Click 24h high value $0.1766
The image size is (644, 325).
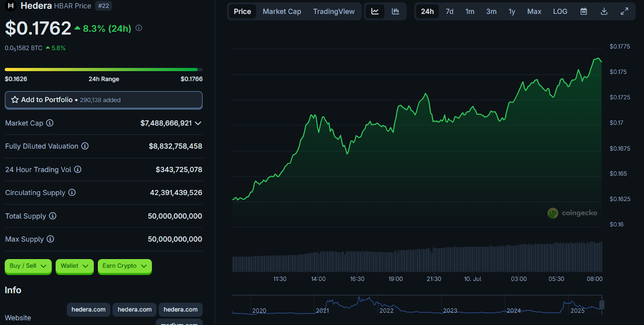(192, 79)
